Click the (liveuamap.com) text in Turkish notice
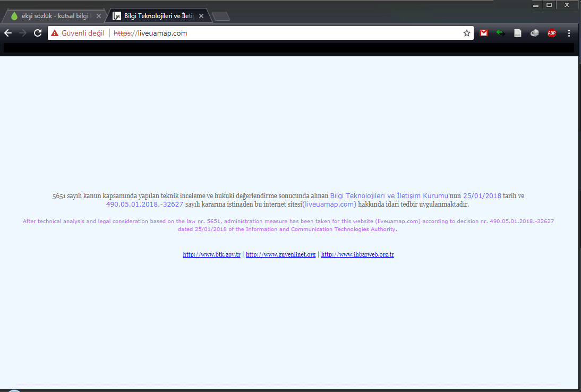581x392 pixels. point(329,204)
